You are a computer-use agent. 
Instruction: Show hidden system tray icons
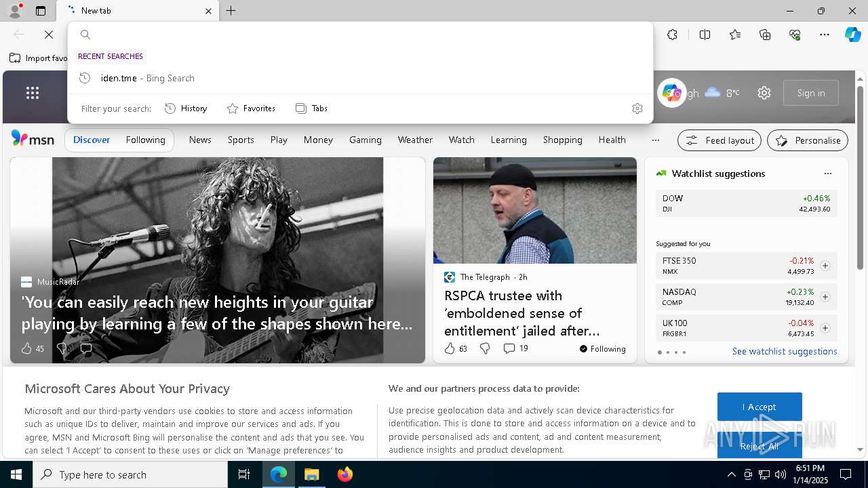(x=731, y=474)
